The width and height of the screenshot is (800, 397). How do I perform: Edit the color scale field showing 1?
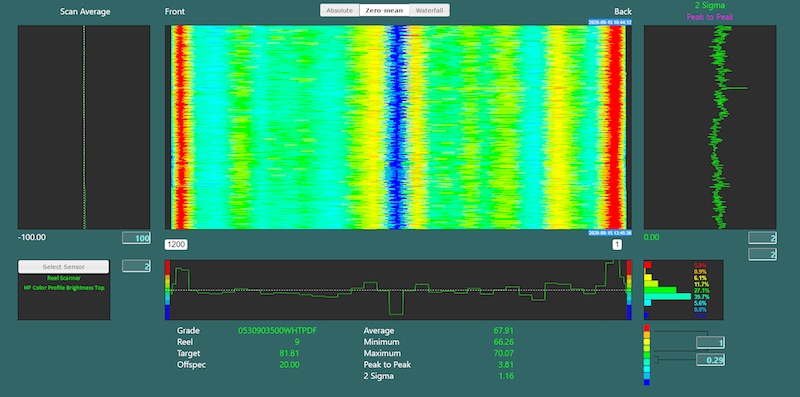(711, 342)
